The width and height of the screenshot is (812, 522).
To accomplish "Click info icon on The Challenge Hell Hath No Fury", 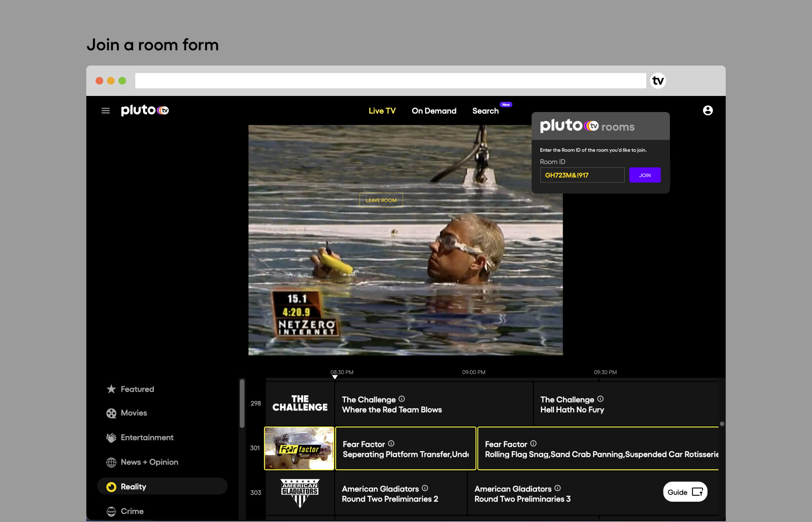I will tap(600, 399).
